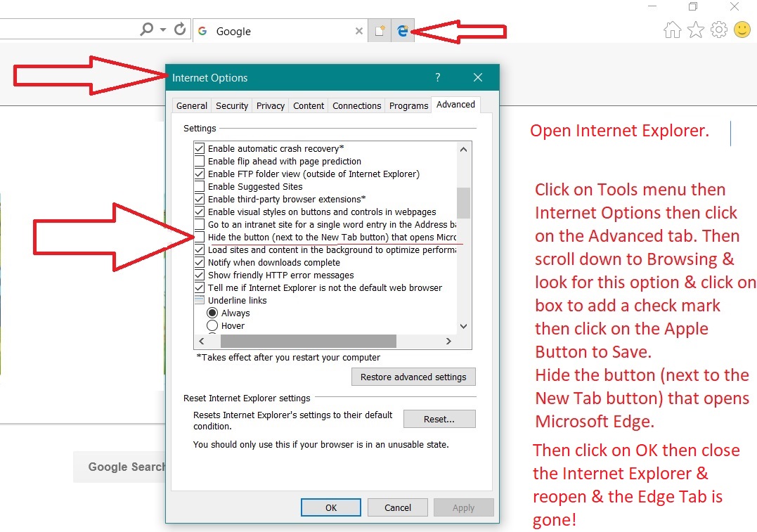Close the Google tab
Image resolution: width=757 pixels, height=532 pixels.
pos(358,32)
